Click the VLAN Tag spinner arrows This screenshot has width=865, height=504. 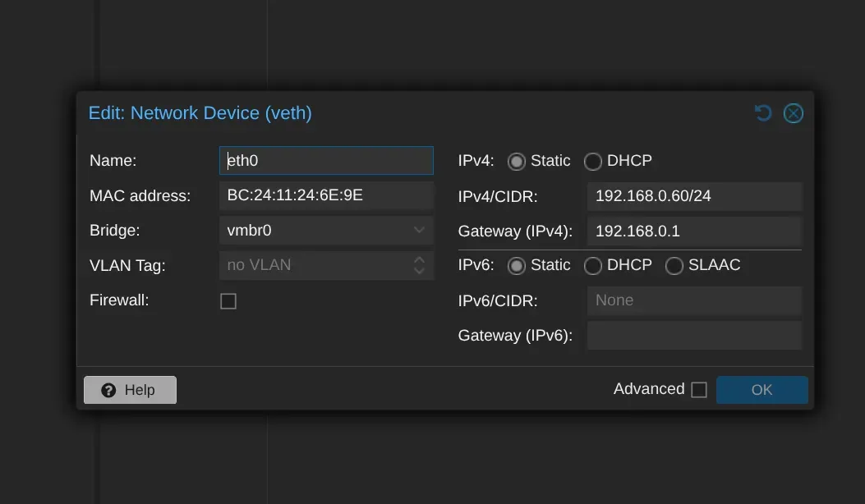[419, 265]
